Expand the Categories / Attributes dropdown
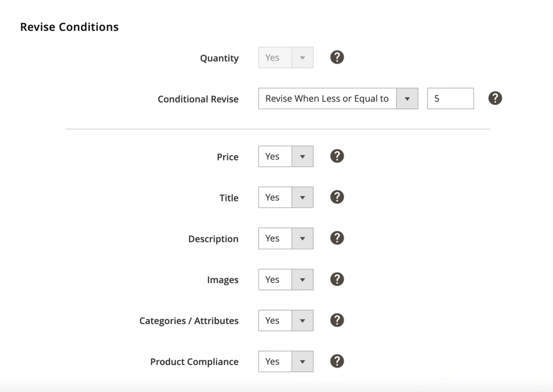 pyautogui.click(x=303, y=320)
